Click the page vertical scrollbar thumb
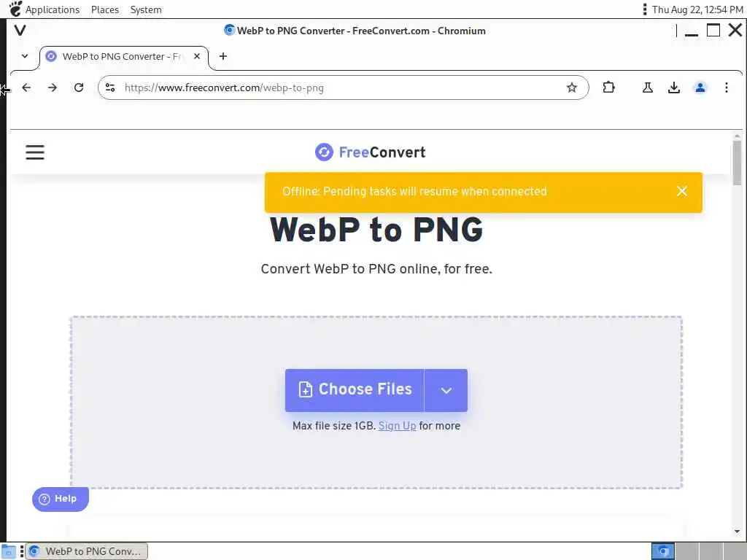 point(737,163)
